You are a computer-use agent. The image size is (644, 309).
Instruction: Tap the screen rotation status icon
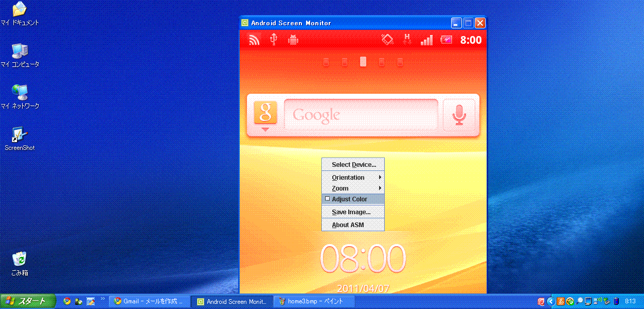[x=387, y=39]
